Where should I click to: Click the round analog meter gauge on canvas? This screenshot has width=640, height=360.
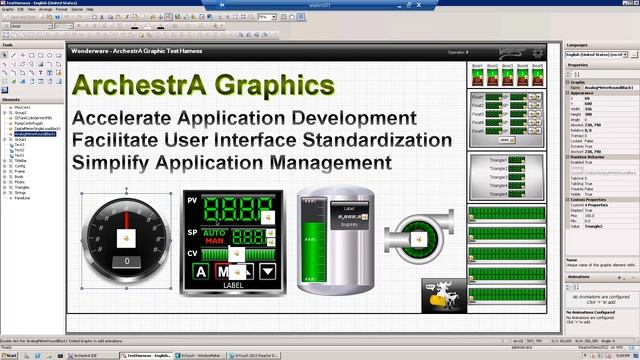(x=126, y=240)
